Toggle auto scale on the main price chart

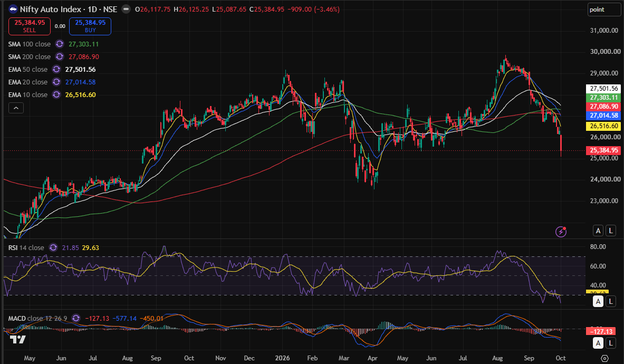point(598,231)
